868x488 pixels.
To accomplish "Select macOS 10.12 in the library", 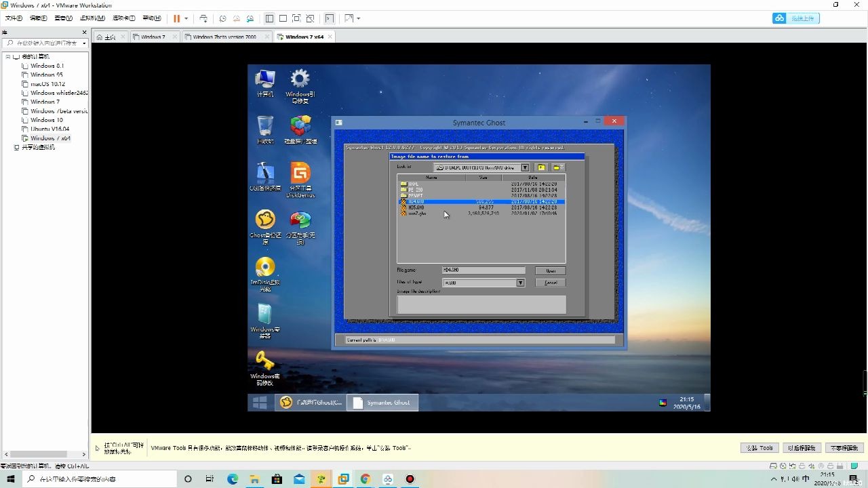I will pyautogui.click(x=47, y=84).
